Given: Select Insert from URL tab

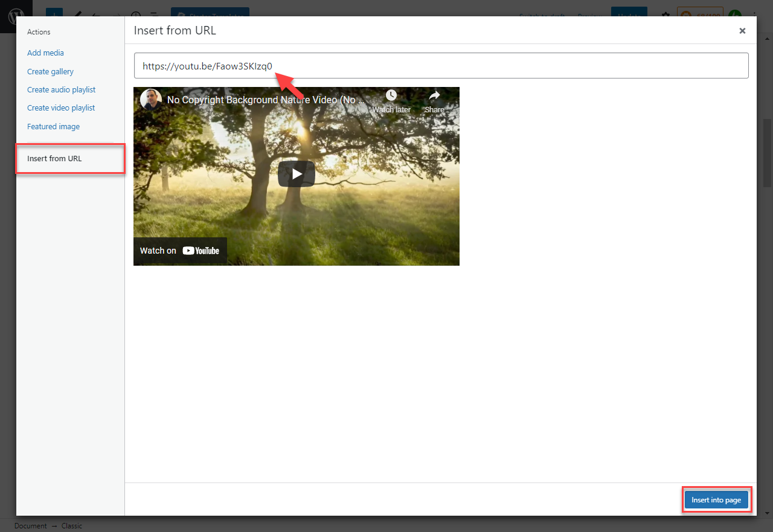Looking at the screenshot, I should 54,159.
